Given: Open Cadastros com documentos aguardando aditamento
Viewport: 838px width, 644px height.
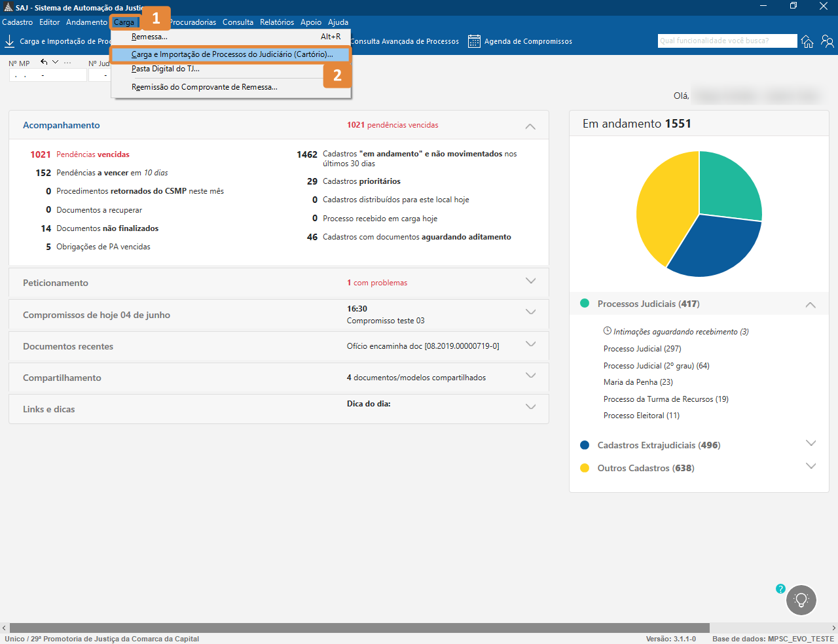Looking at the screenshot, I should (409, 237).
